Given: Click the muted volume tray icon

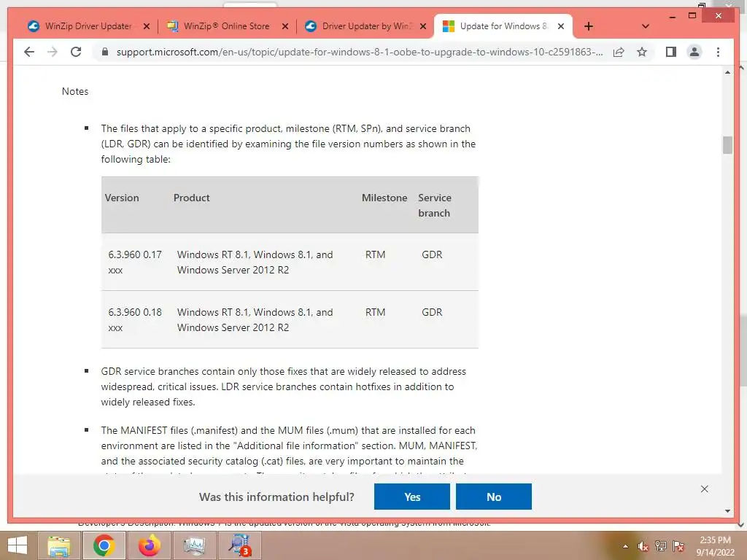Looking at the screenshot, I should pyautogui.click(x=643, y=546).
